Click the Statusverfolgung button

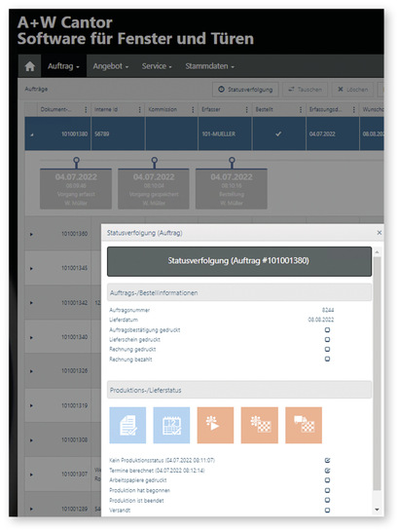(245, 90)
